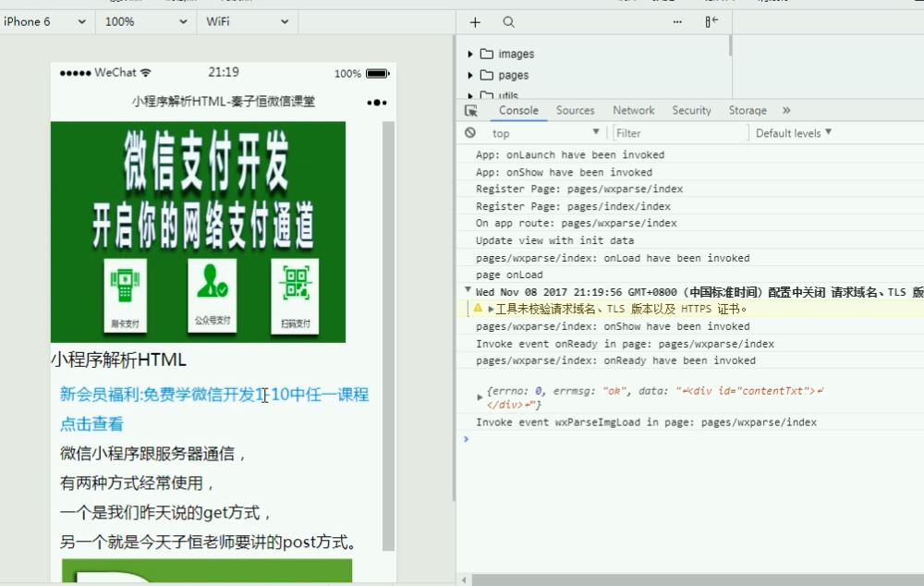Image resolution: width=924 pixels, height=586 pixels.
Task: Open the 100% zoom dropdown
Action: [x=146, y=22]
